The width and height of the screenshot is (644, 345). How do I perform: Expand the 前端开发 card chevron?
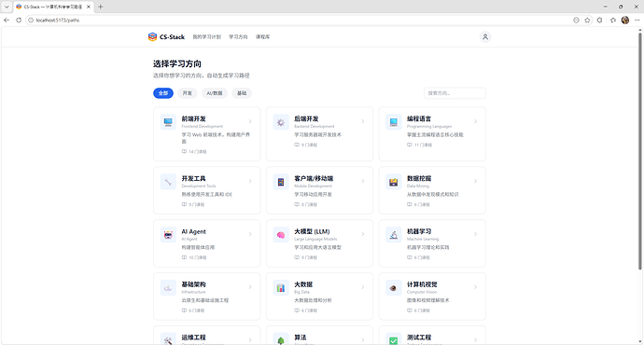point(250,121)
